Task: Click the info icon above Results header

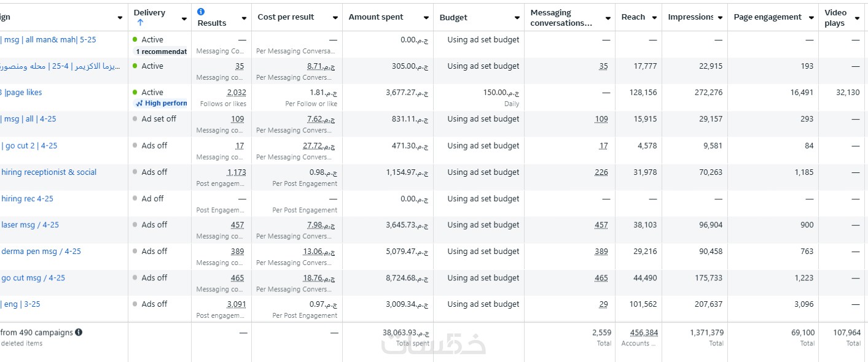Action: point(201,12)
